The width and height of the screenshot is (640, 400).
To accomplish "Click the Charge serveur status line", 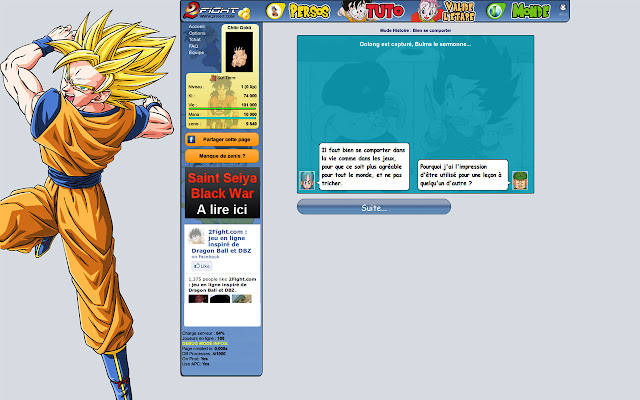I will click(203, 333).
